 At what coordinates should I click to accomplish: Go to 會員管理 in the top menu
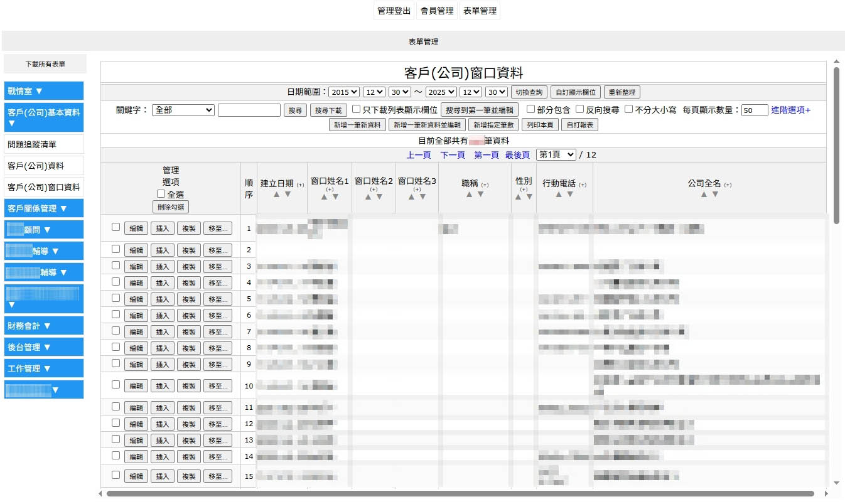coord(437,11)
